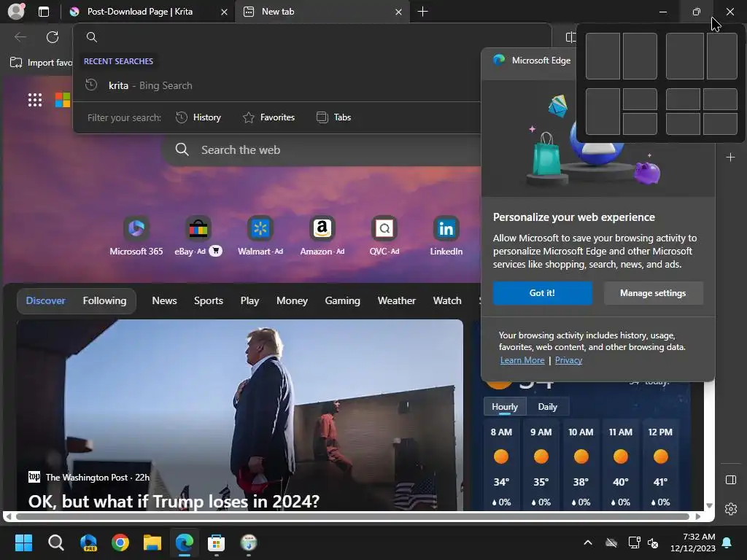Open taskbar Search
This screenshot has width=747, height=560.
(55, 542)
